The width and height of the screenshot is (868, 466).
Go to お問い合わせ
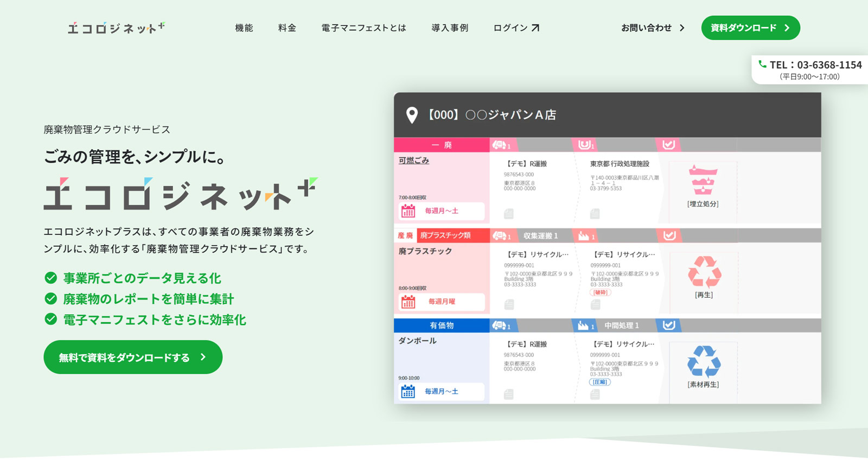[x=653, y=28]
